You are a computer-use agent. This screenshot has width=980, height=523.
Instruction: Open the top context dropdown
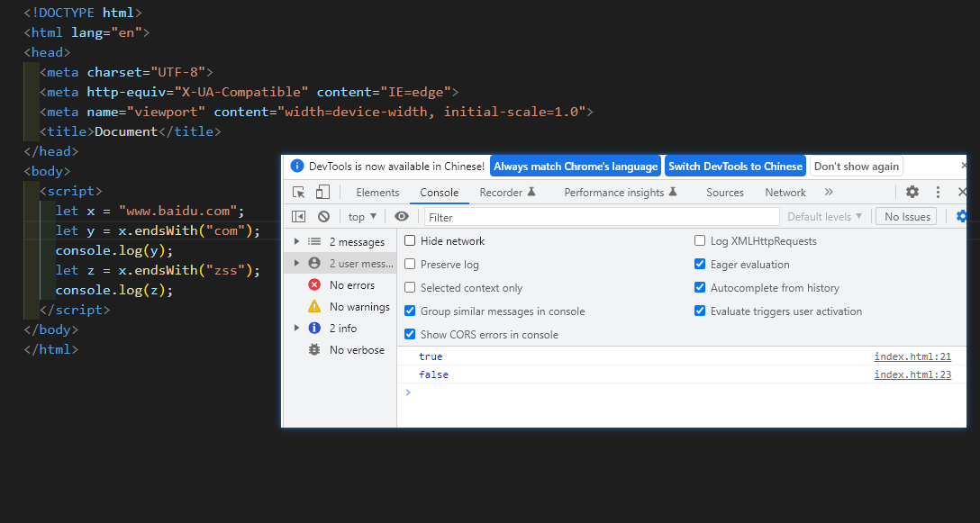[x=362, y=217]
